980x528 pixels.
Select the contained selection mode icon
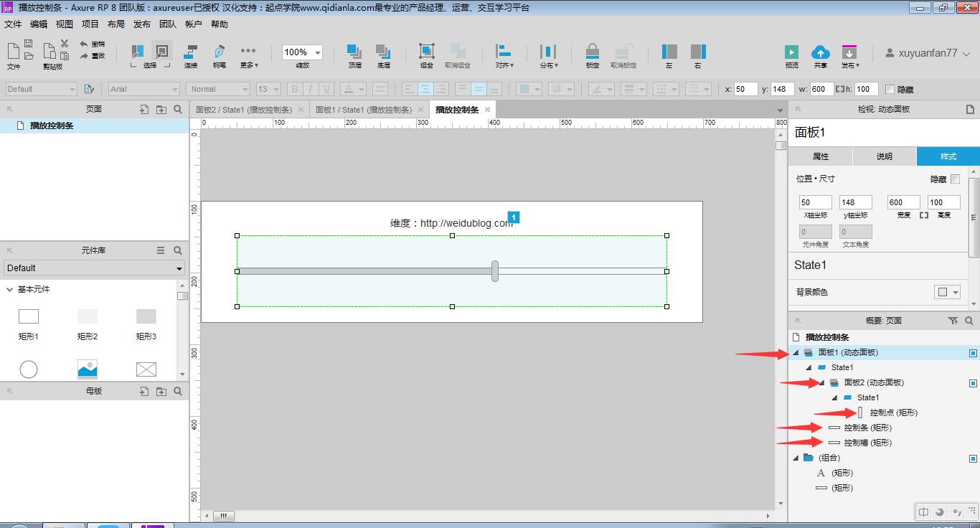[162, 51]
